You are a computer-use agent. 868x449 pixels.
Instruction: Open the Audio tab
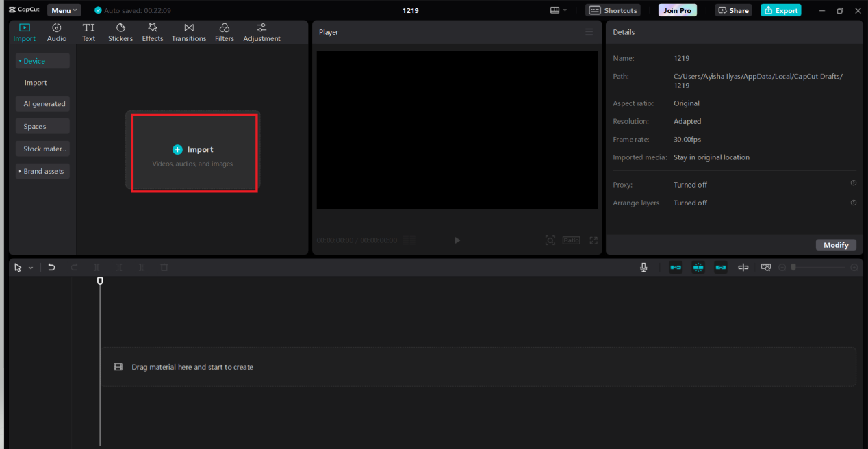point(57,32)
